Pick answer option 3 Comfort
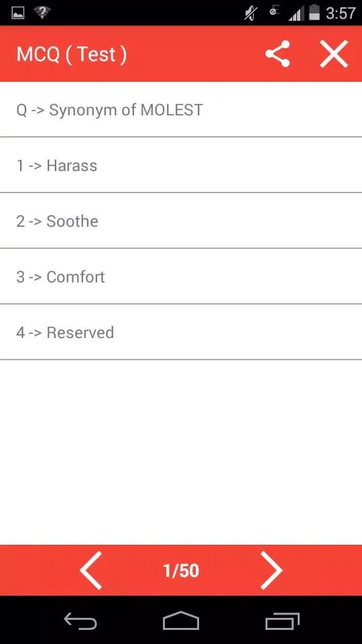 (181, 276)
